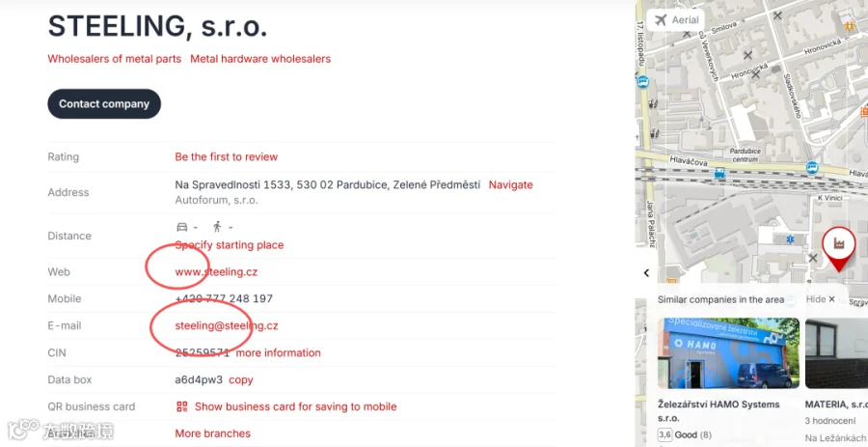The width and height of the screenshot is (868, 447).
Task: Click the car distance icon
Action: 181,227
